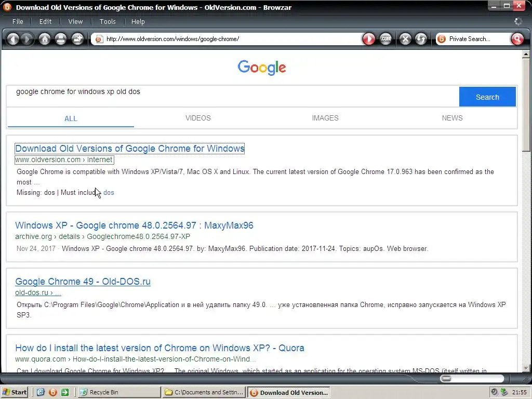Screen dimensions: 532x399
Task: Open the File menu
Action: 18,21
